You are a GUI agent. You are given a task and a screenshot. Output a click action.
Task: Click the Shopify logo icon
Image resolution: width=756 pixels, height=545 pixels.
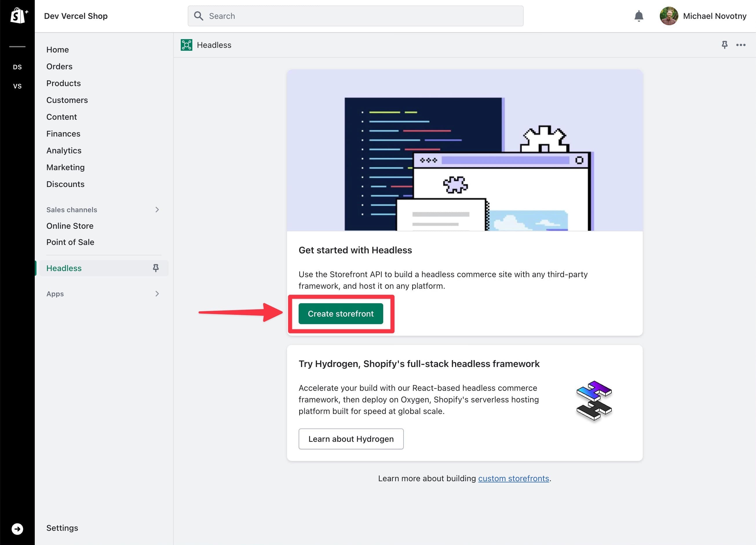point(19,16)
